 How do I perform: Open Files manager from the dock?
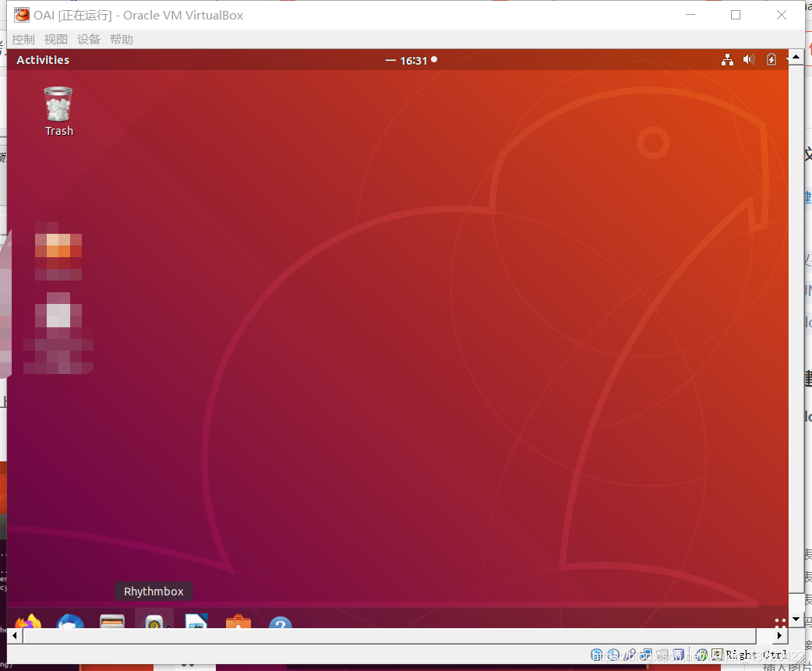tap(112, 621)
